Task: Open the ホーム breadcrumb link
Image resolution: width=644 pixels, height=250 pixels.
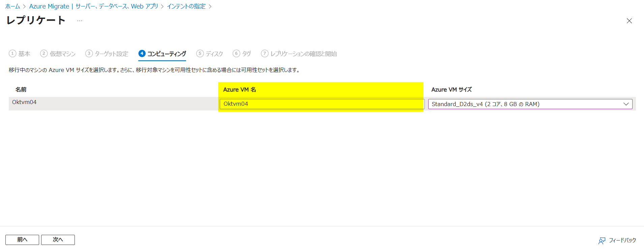Action: 12,6
